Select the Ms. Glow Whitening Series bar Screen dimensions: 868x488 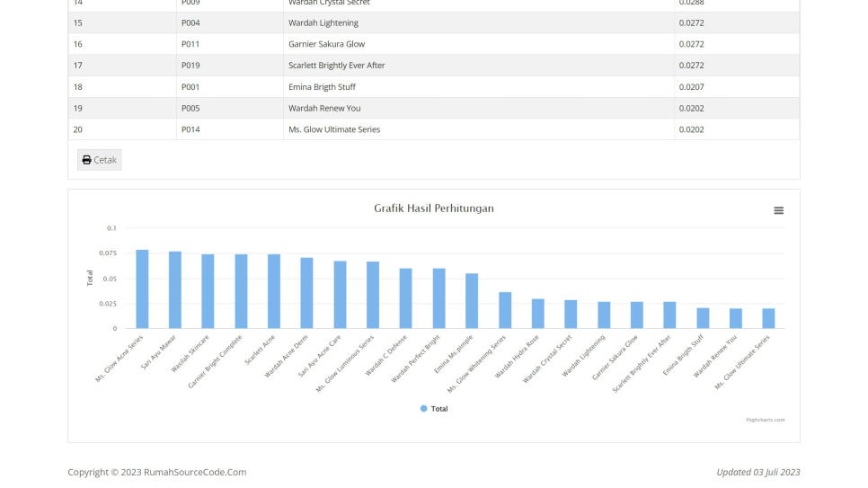pyautogui.click(x=505, y=310)
